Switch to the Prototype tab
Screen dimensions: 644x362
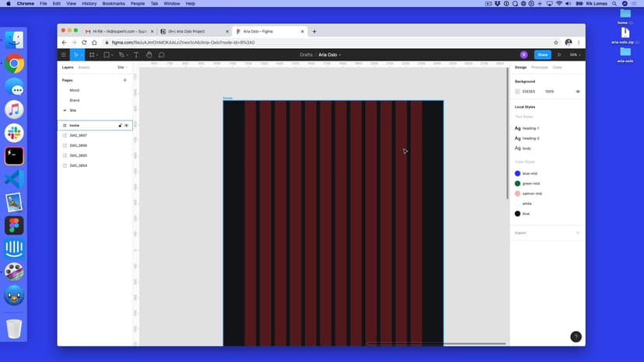[x=539, y=68]
